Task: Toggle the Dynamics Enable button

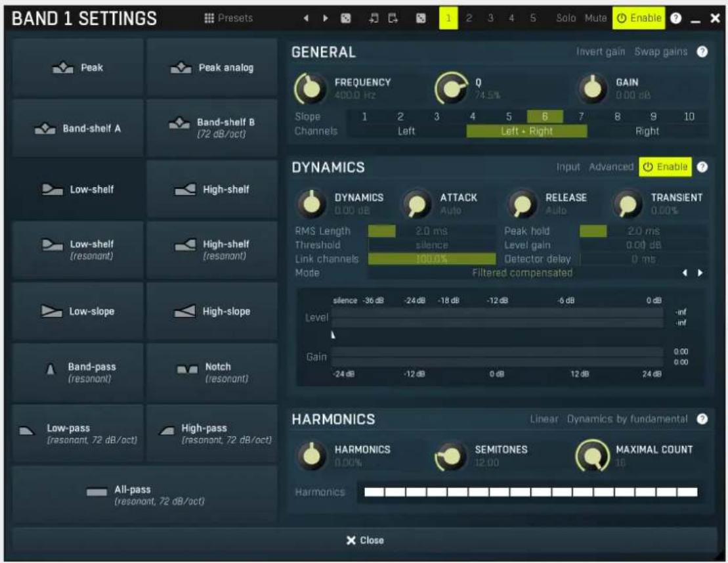Action: pyautogui.click(x=665, y=167)
